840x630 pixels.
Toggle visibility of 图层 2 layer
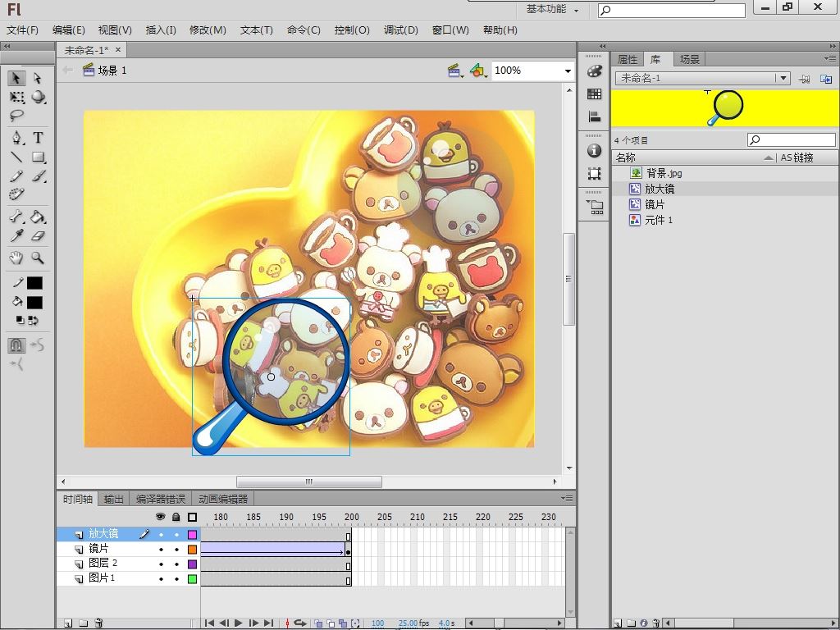tap(161, 564)
